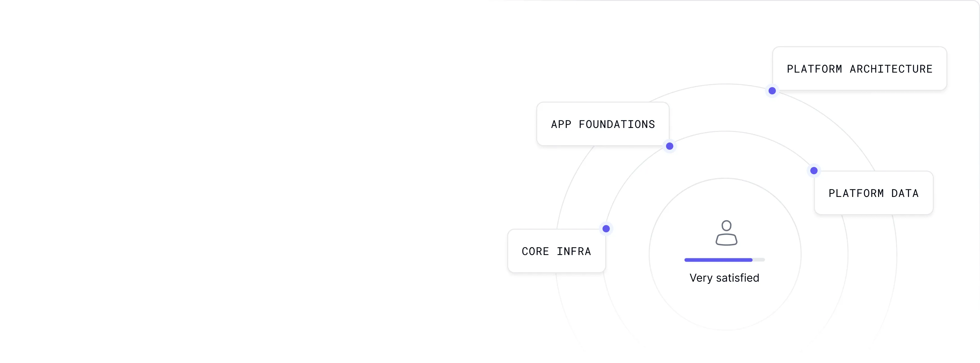Click the gray unfilled end of progress bar

759,260
